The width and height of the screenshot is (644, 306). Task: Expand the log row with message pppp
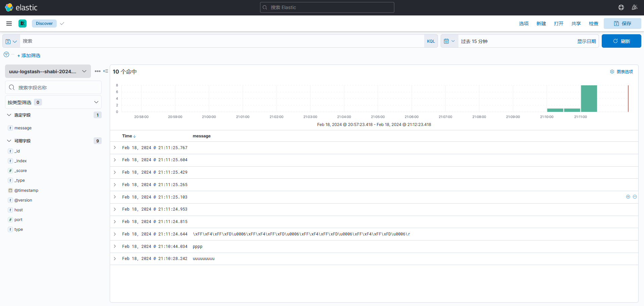[115, 247]
